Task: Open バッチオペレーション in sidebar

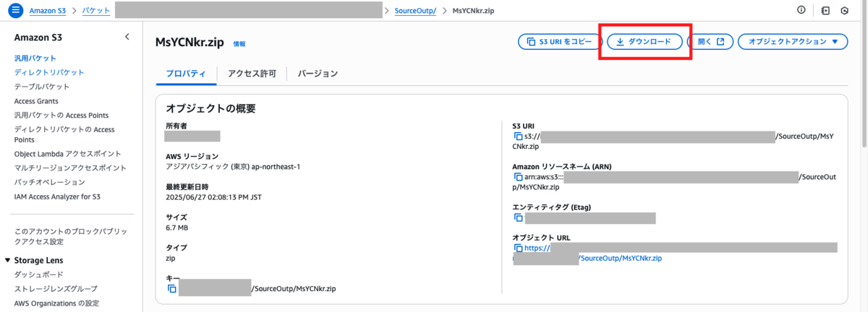Action: point(49,182)
